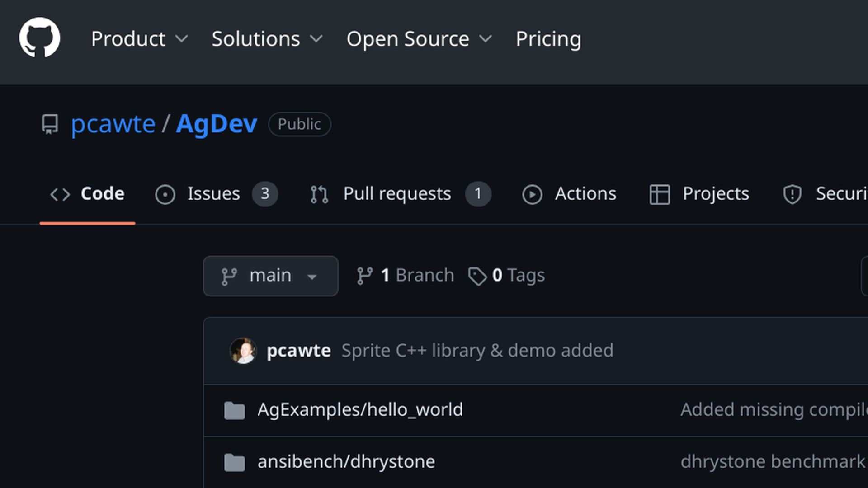Open the ansibench/dhrystone folder

(x=346, y=462)
